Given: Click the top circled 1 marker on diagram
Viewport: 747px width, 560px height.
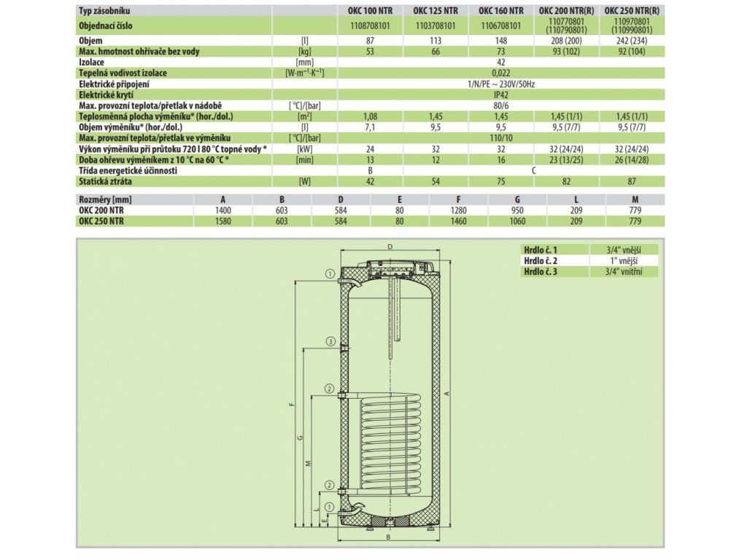Looking at the screenshot, I should 329,274.
